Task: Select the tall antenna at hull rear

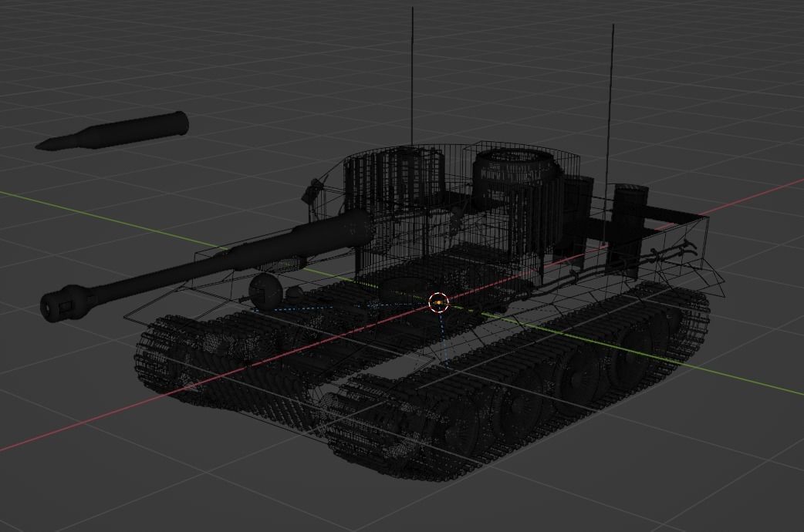Action: point(610,133)
